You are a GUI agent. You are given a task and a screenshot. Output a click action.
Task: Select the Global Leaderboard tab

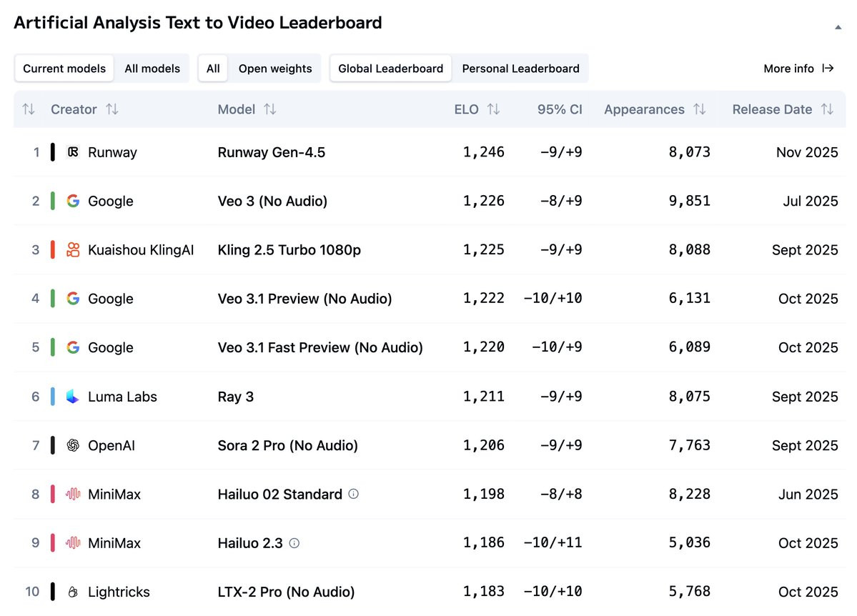click(390, 69)
